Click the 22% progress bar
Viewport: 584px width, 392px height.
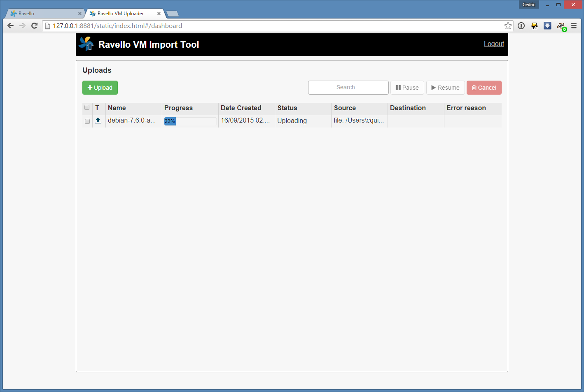pyautogui.click(x=190, y=121)
